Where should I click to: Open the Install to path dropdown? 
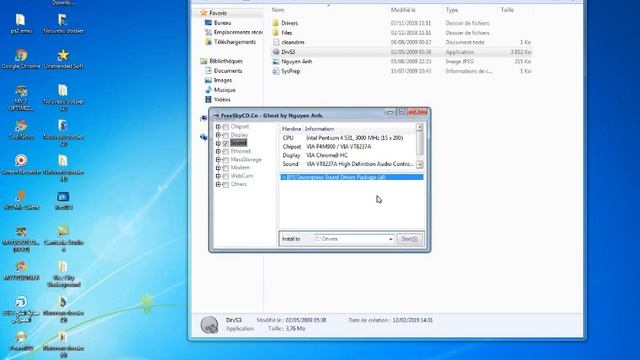[x=390, y=239]
